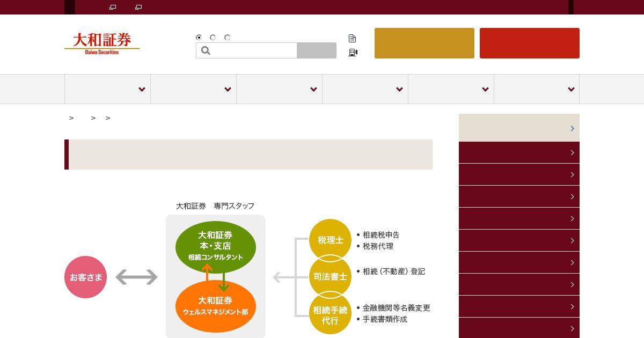Click orange ウェルスマネジメント部 ellipse
Image resolution: width=644 pixels, height=338 pixels.
point(215,306)
